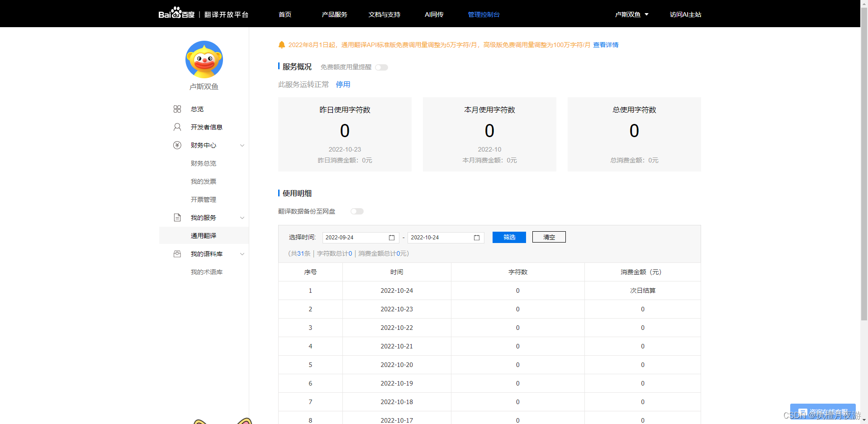The height and width of the screenshot is (424, 868).
Task: Collapse the 我的服务 sidebar section chevron
Action: pos(242,218)
